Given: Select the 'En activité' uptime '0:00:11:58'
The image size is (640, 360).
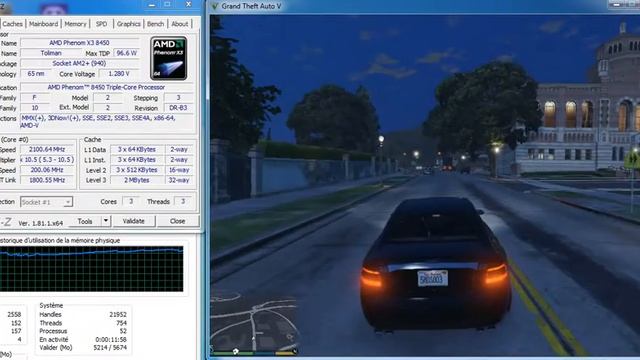Looking at the screenshot, I should [x=111, y=340].
